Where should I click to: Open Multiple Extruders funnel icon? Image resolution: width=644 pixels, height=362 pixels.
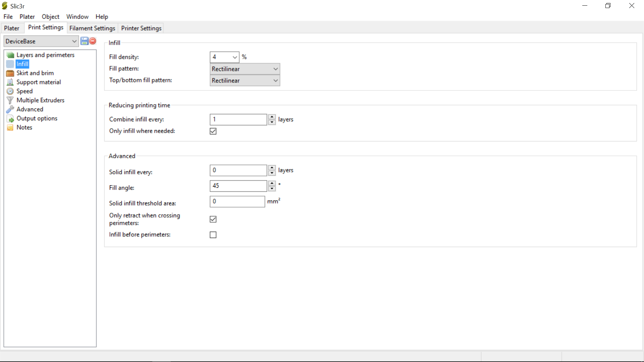(x=10, y=100)
